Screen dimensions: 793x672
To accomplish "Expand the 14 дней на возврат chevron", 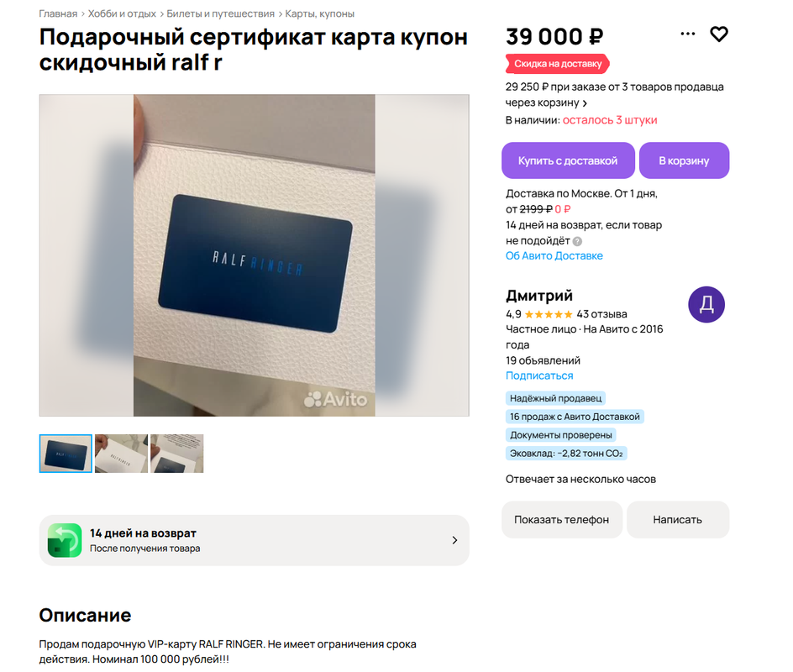I will tap(454, 540).
